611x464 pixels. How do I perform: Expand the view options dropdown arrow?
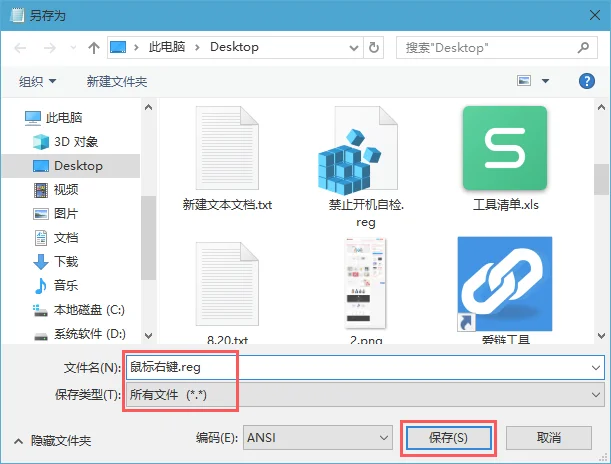[x=545, y=81]
